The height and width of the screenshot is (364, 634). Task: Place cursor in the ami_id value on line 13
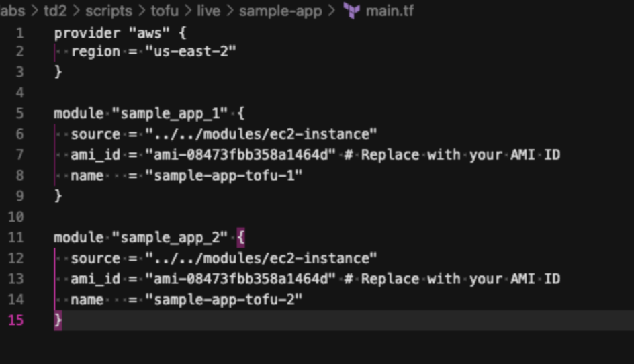click(x=240, y=279)
